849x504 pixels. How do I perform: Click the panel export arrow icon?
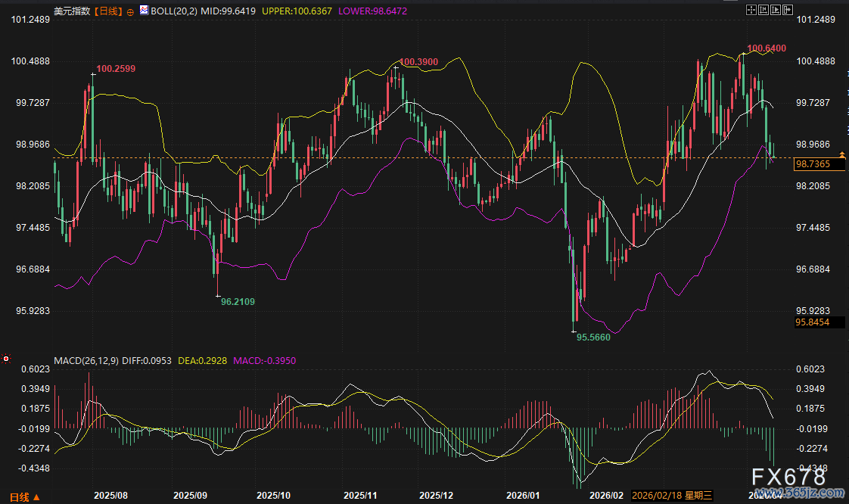(x=788, y=10)
